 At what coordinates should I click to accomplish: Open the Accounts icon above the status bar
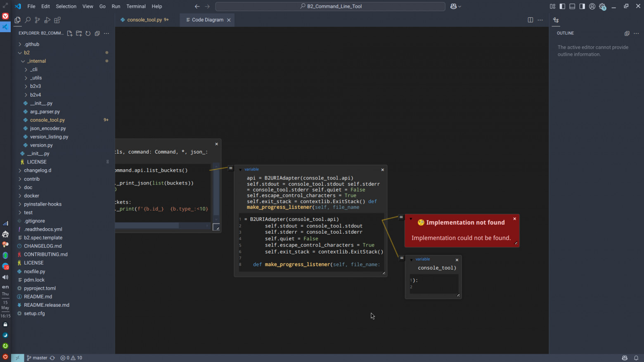(x=592, y=6)
